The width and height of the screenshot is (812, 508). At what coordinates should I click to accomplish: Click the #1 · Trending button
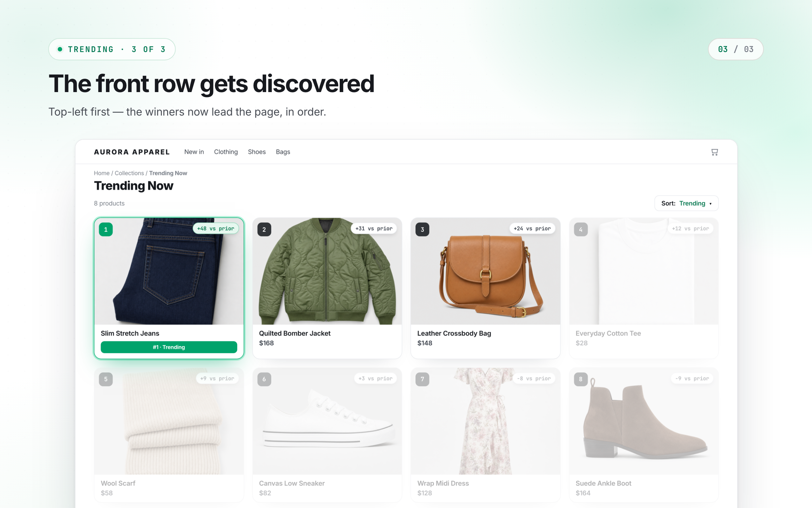click(x=169, y=347)
